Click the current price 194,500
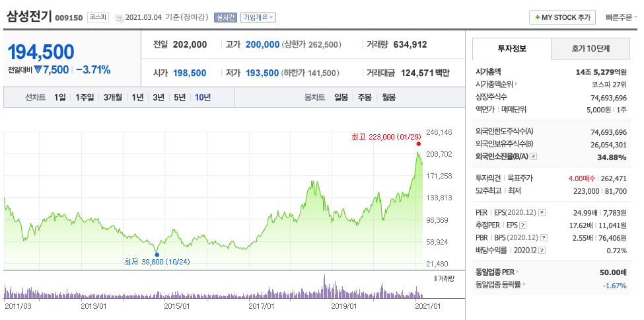Viewport: 644px width, 320px height. pyautogui.click(x=41, y=52)
